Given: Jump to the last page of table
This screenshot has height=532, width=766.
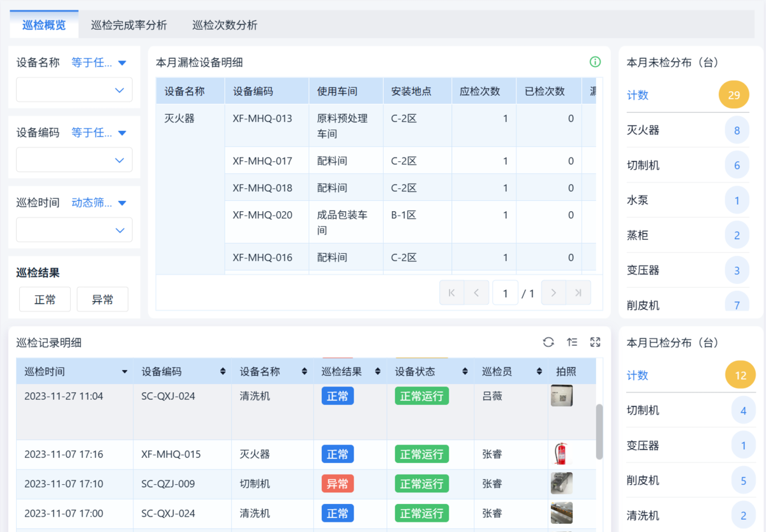Looking at the screenshot, I should [578, 293].
